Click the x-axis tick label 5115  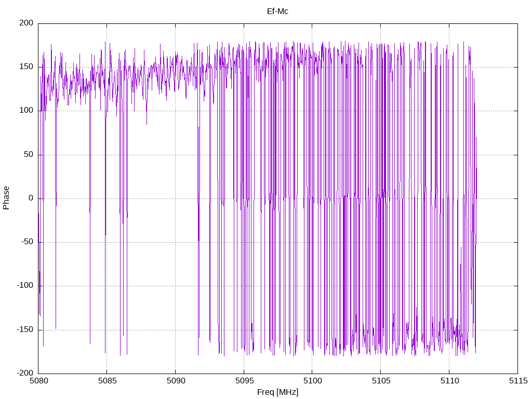pos(518,381)
